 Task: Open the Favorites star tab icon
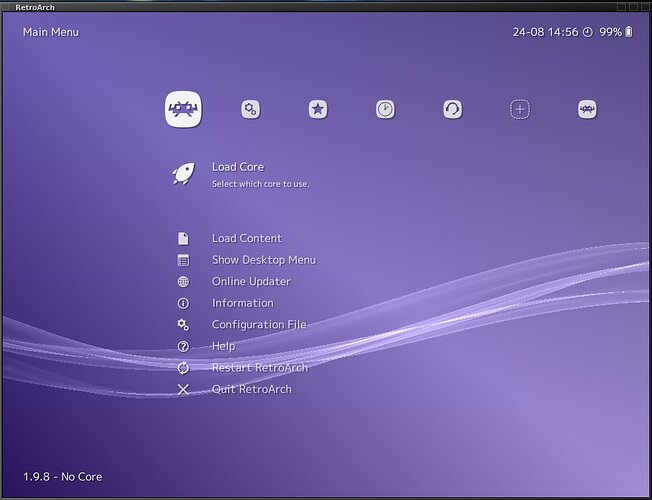click(318, 109)
